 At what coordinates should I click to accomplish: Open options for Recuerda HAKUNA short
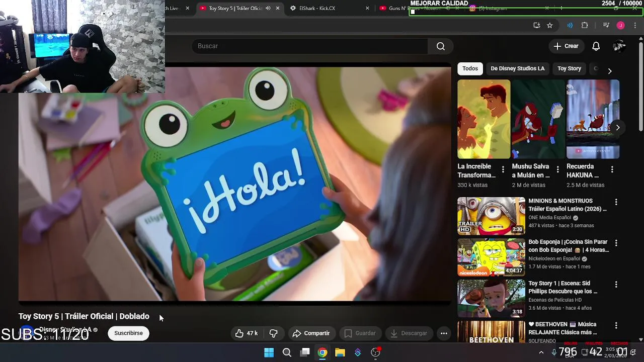[x=612, y=170]
